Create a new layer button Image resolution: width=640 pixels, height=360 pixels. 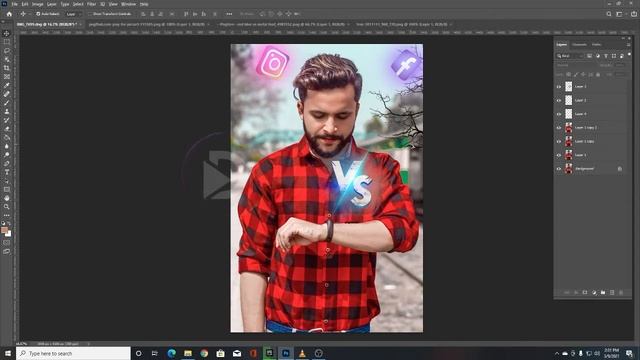click(612, 293)
